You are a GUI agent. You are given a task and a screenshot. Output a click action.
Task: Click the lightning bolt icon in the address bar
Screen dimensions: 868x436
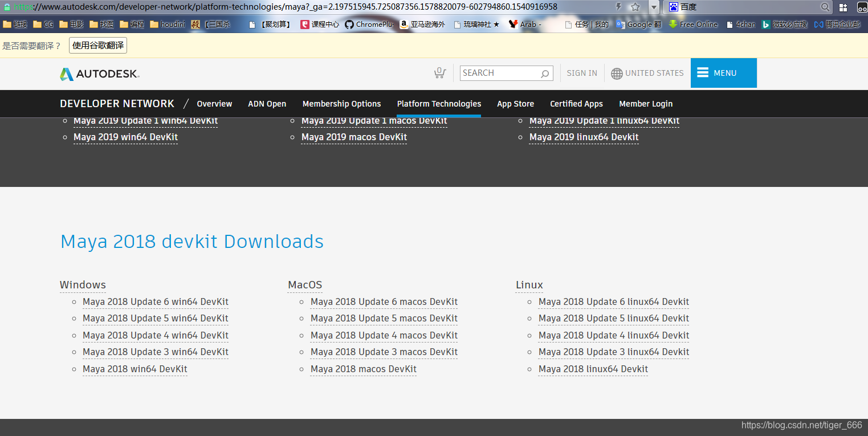619,7
